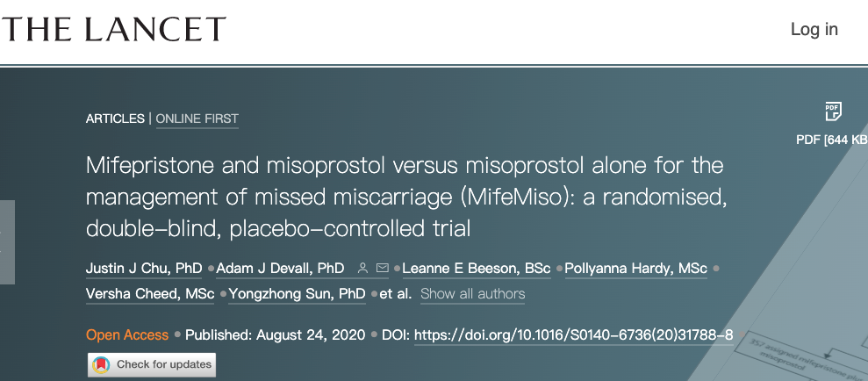Image resolution: width=868 pixels, height=381 pixels.
Task: Click the left-edge side panel handle
Action: click(x=7, y=242)
